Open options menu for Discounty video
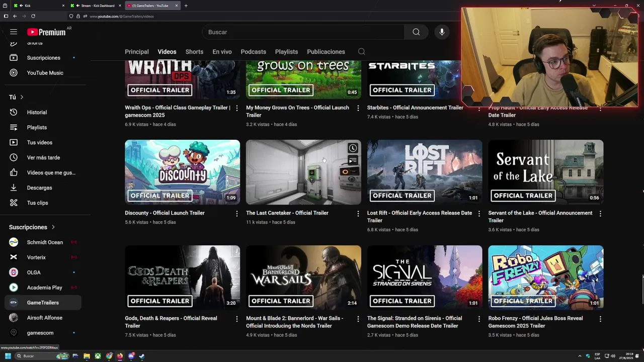The height and width of the screenshot is (362, 644). point(237,214)
